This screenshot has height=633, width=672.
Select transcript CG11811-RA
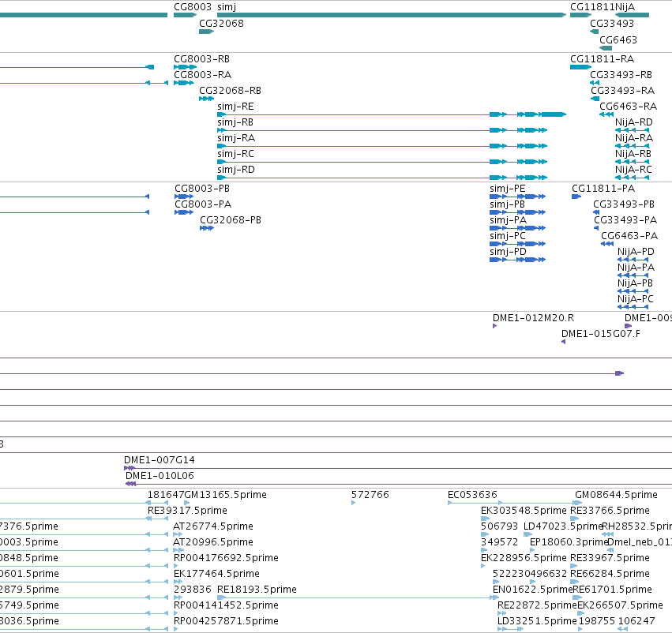[x=602, y=58]
